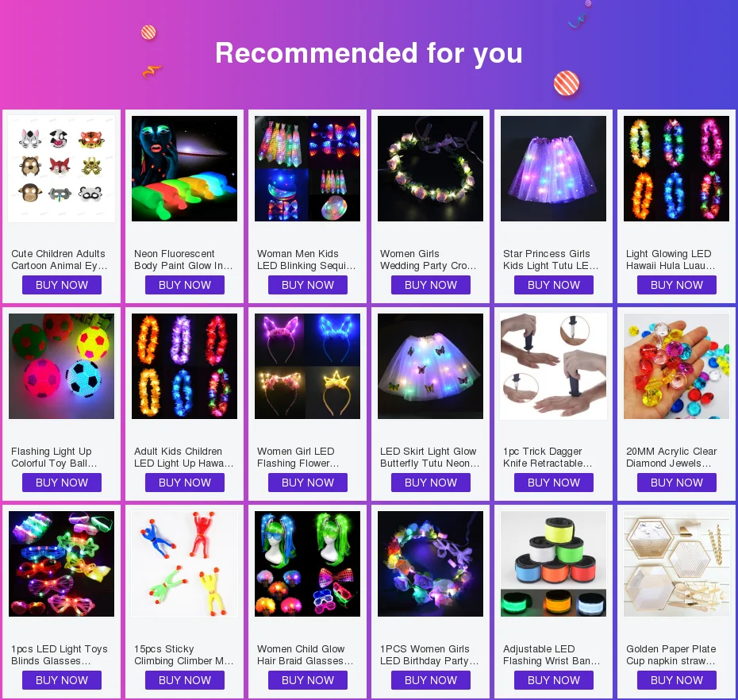View the flashing light-up soccer balls image
The width and height of the screenshot is (738, 700).
(62, 366)
